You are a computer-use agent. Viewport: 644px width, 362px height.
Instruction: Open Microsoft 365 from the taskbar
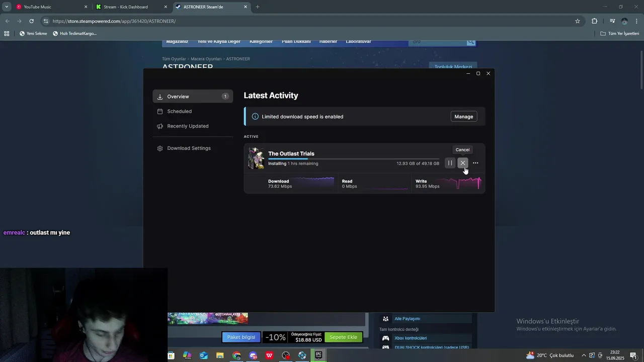pos(187,355)
